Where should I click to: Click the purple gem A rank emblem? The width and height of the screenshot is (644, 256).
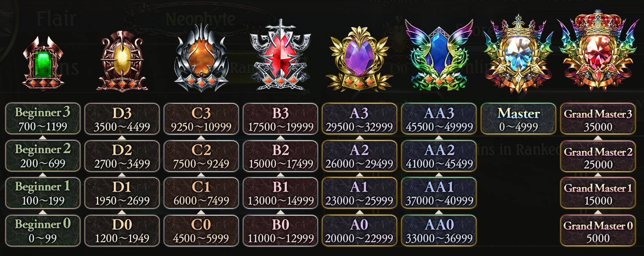[359, 59]
